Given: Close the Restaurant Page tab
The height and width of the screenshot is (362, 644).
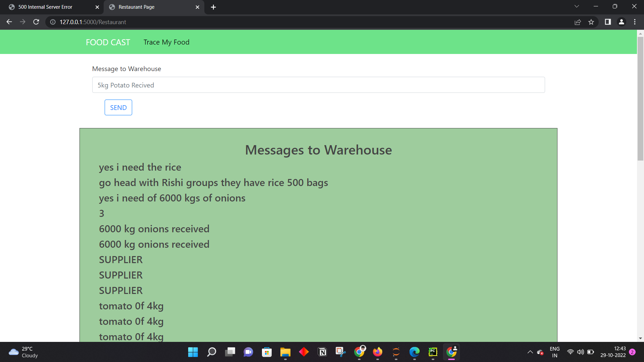Looking at the screenshot, I should pos(197,7).
